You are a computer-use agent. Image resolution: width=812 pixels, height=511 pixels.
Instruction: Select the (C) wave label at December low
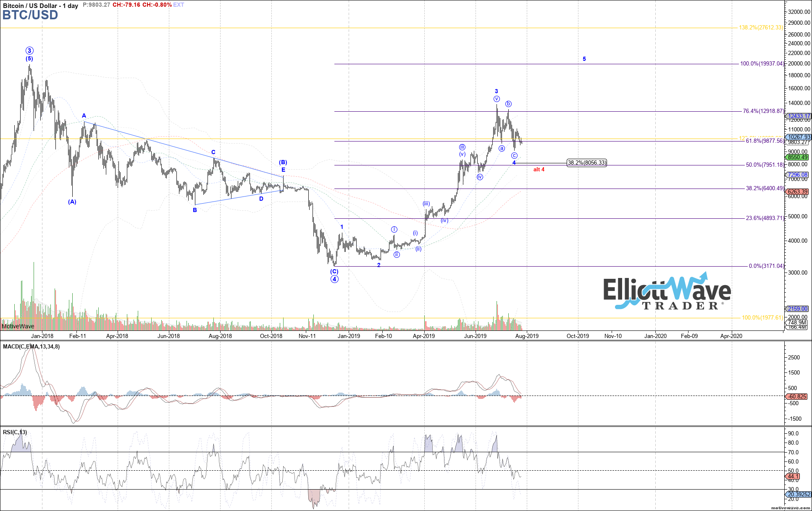(x=334, y=272)
